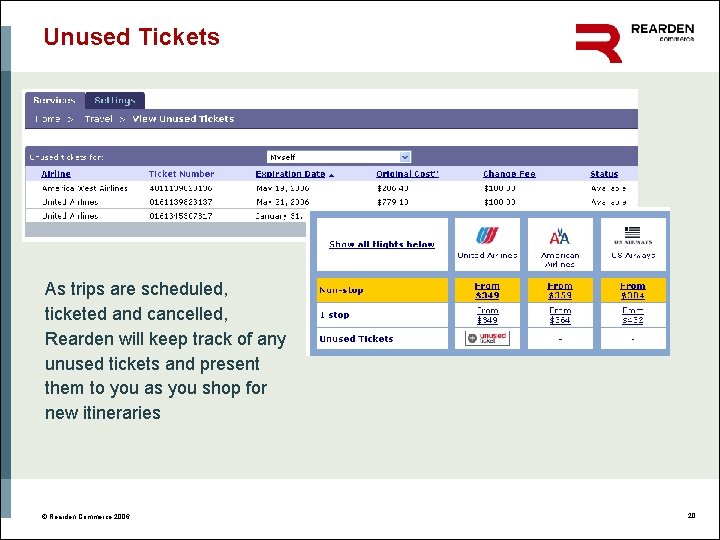This screenshot has height=540, width=720.
Task: Sort the table by Status
Action: point(604,174)
